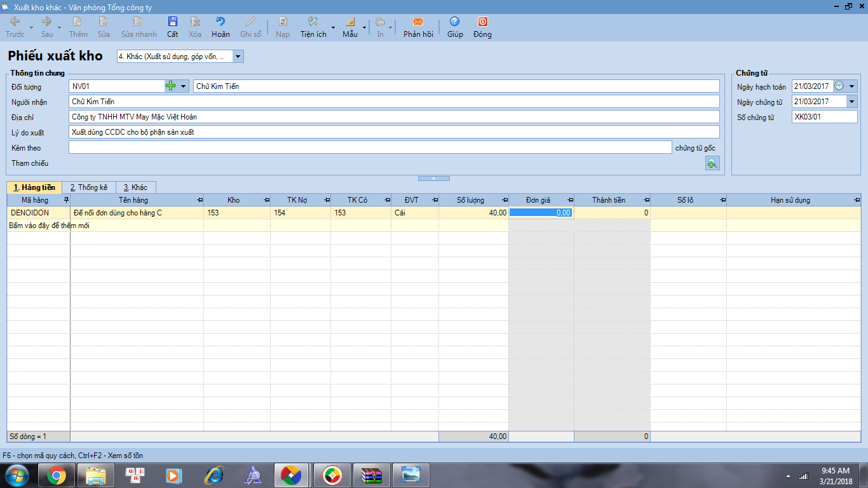Image resolution: width=868 pixels, height=488 pixels.
Task: Click the Thêm toolbar icon
Action: pyautogui.click(x=78, y=22)
